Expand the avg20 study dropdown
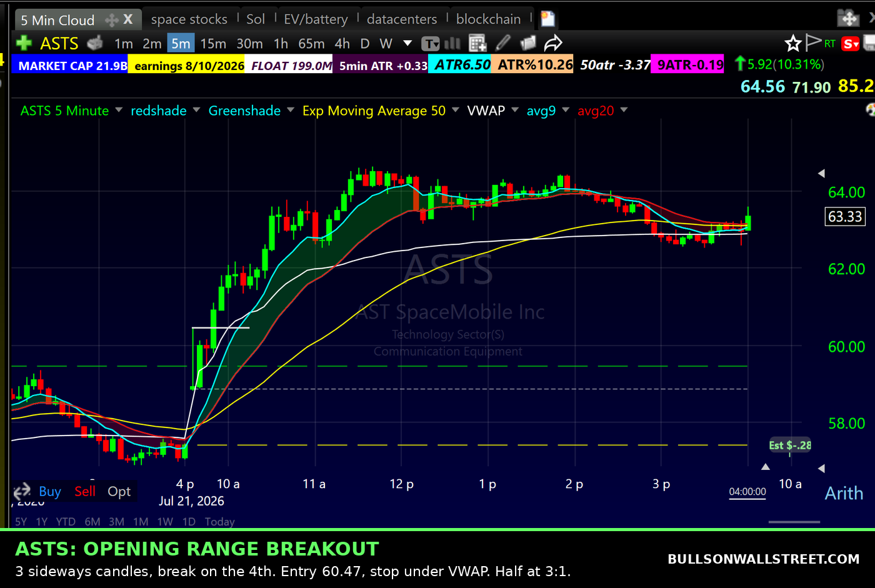The image size is (875, 588). coord(624,110)
